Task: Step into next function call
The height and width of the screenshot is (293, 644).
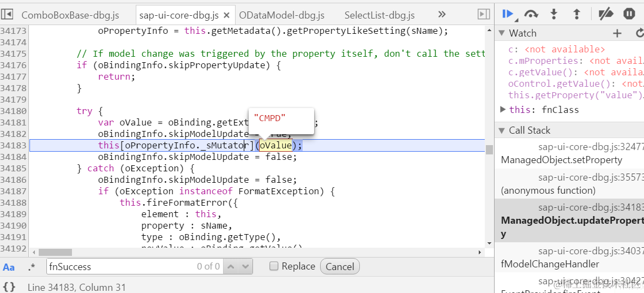Action: pyautogui.click(x=553, y=14)
